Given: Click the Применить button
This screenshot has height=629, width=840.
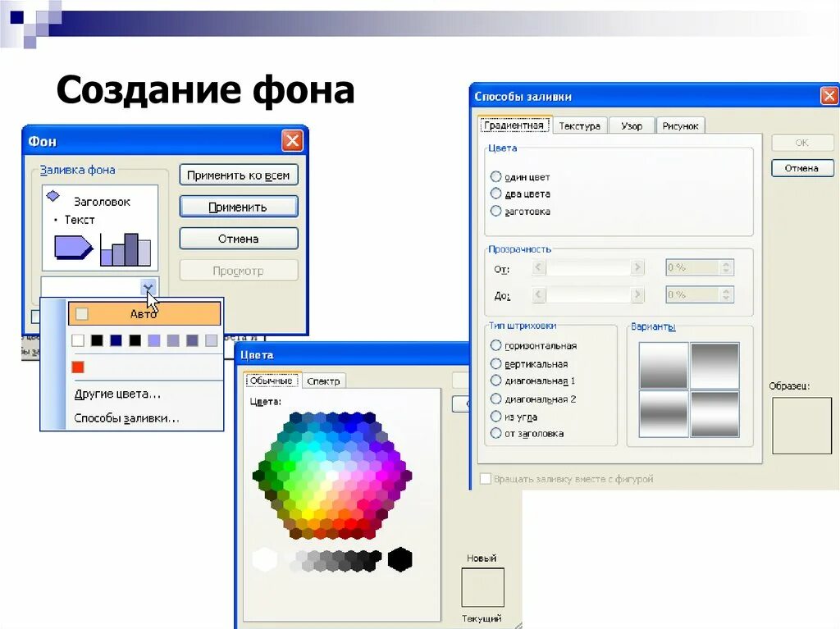Looking at the screenshot, I should click(x=239, y=207).
